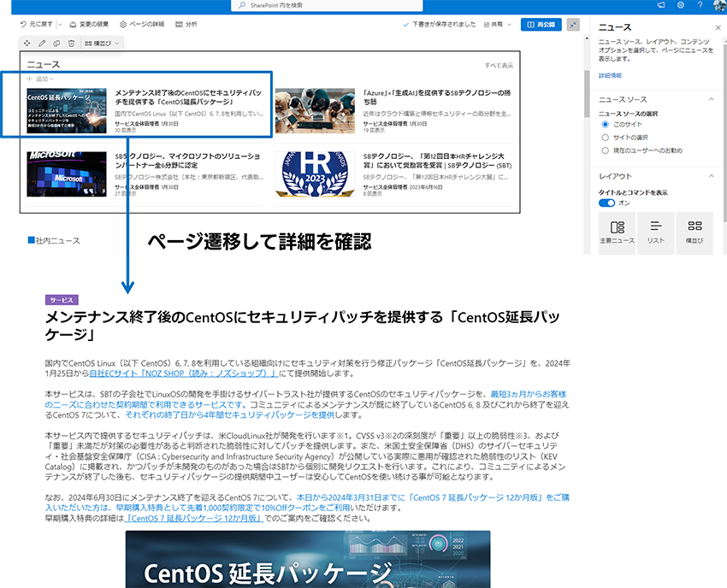
Task: Open the HR 2023 award thumbnail
Action: click(x=315, y=174)
